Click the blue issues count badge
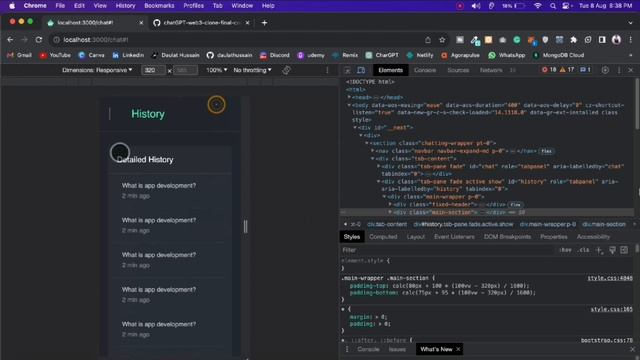Screen dimensions: 640x360 tap(585, 70)
